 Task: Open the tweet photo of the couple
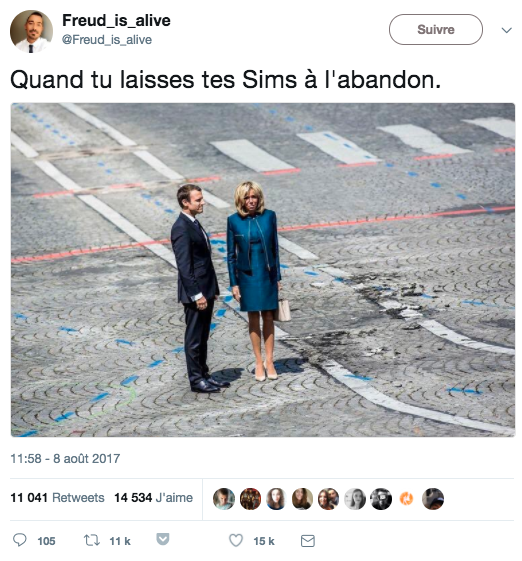coord(263,270)
